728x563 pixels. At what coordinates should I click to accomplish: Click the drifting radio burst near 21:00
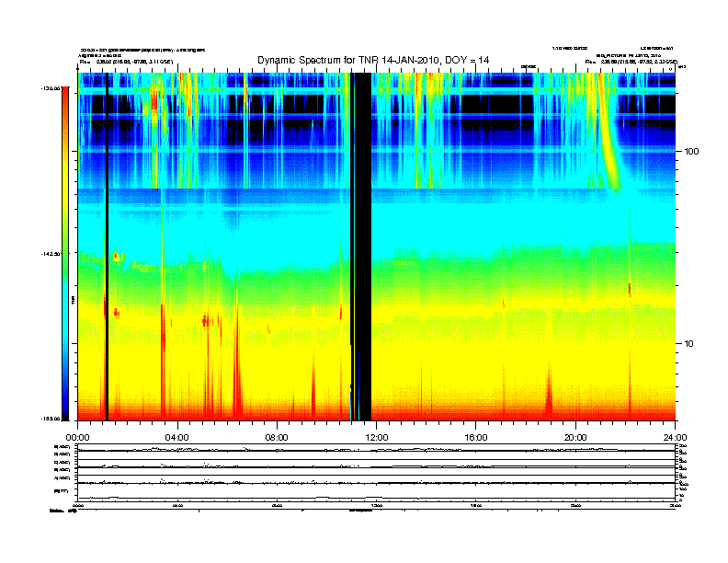609,134
